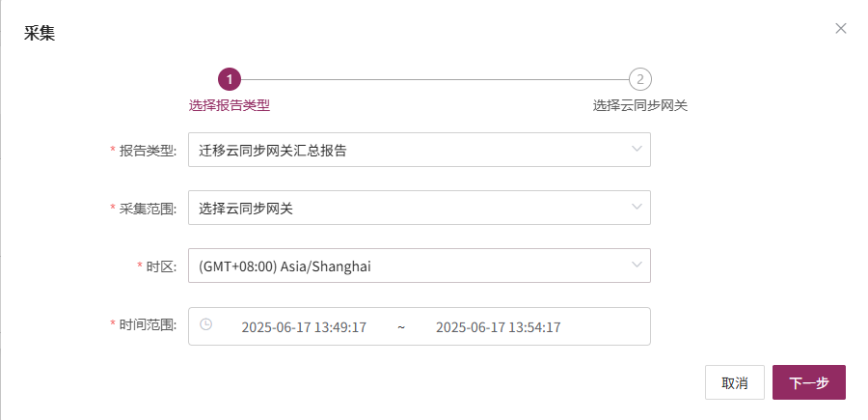Proceed with the 下一步 button

point(809,382)
